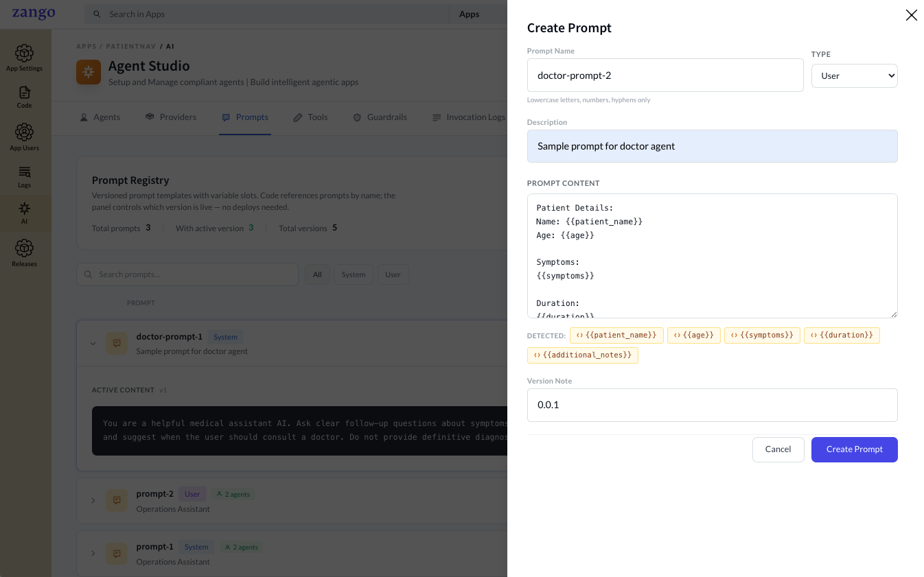Click the User badge on prompt-2
The width and height of the screenshot is (924, 577).
[x=192, y=494]
